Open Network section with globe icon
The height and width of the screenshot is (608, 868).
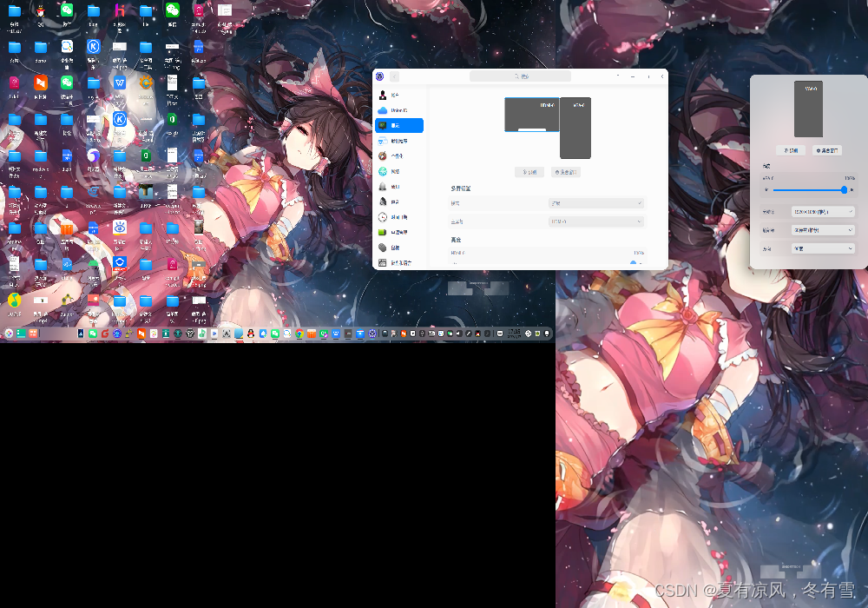coord(399,172)
